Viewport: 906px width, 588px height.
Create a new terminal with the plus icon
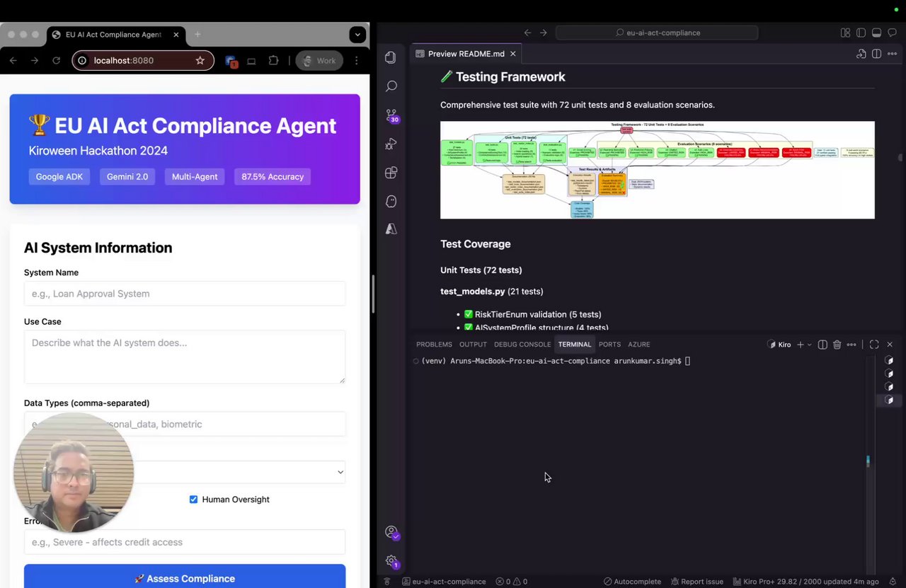[x=801, y=345]
